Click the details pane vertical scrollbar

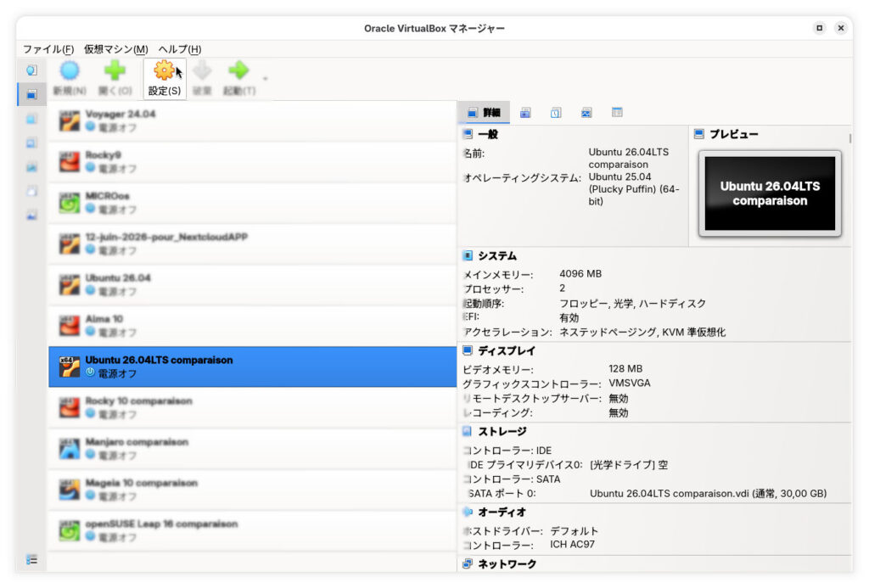849,137
